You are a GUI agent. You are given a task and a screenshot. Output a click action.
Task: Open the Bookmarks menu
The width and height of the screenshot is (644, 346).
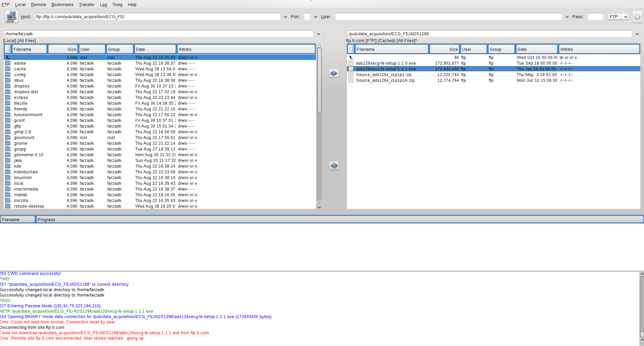[x=62, y=5]
